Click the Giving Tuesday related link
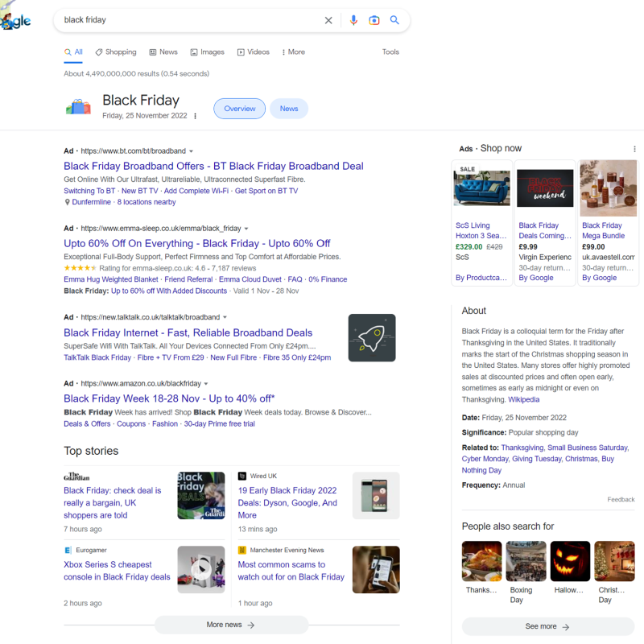Screen dimensions: 644x644 (536, 459)
